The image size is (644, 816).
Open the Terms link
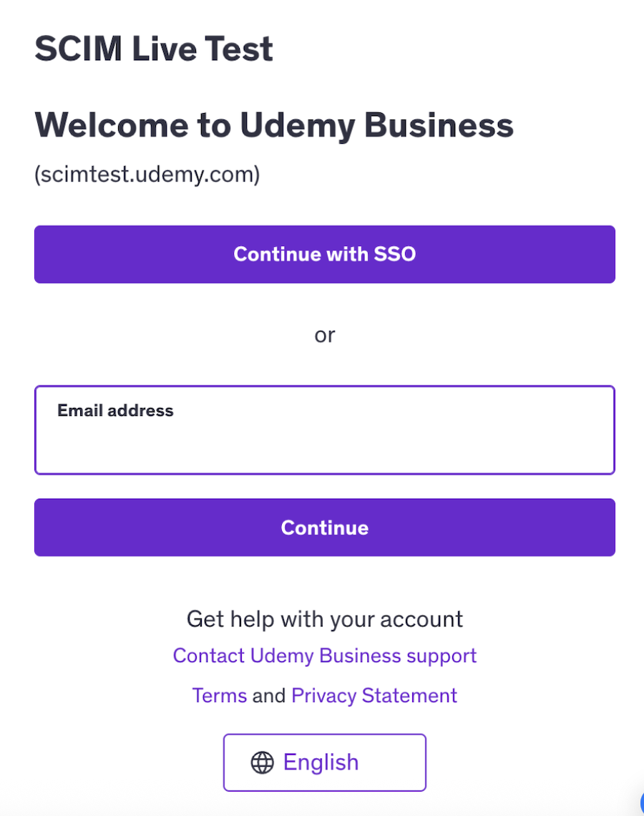tap(219, 696)
